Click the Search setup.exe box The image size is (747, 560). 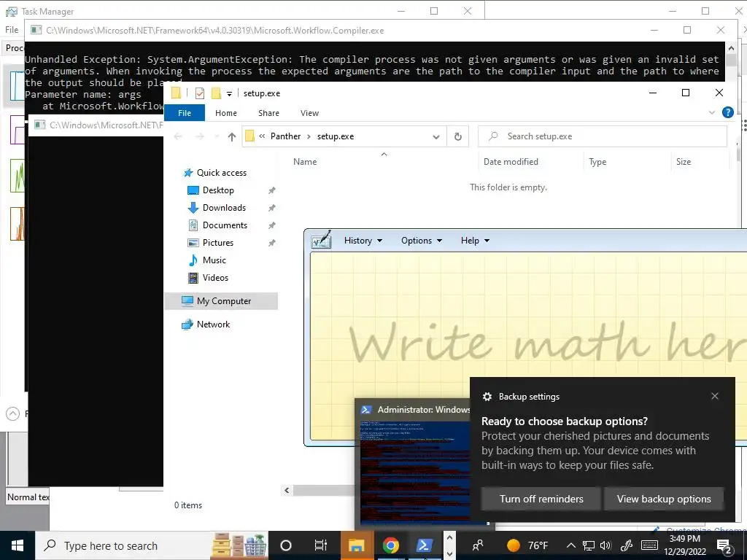(603, 136)
